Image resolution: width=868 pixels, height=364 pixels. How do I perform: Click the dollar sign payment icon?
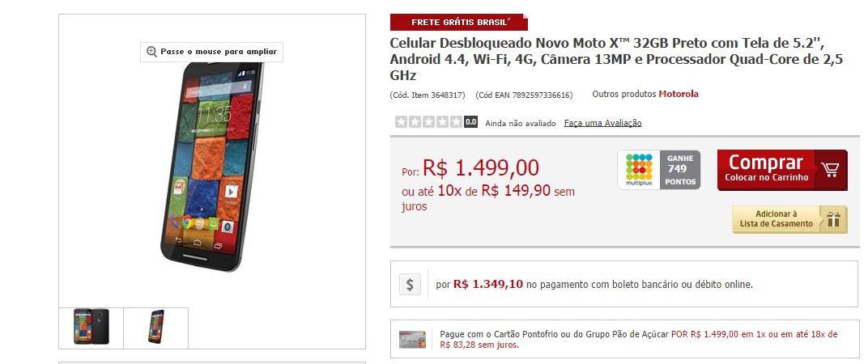tap(410, 285)
